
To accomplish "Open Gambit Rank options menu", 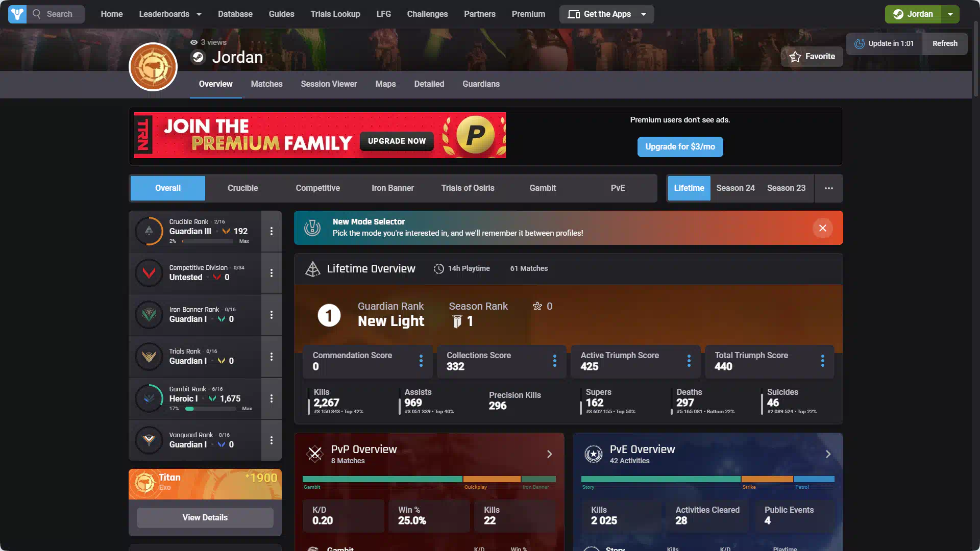I will pyautogui.click(x=272, y=398).
